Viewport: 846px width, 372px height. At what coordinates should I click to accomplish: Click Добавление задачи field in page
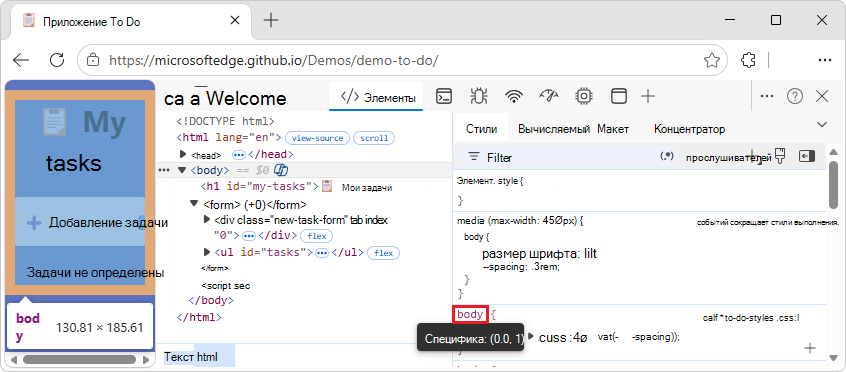coord(80,222)
